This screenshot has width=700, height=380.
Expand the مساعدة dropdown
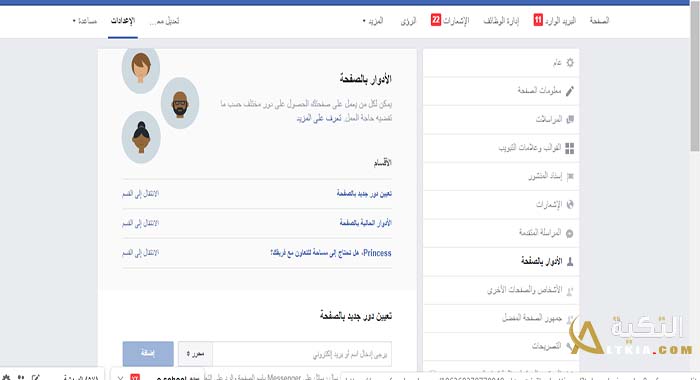[x=85, y=21]
